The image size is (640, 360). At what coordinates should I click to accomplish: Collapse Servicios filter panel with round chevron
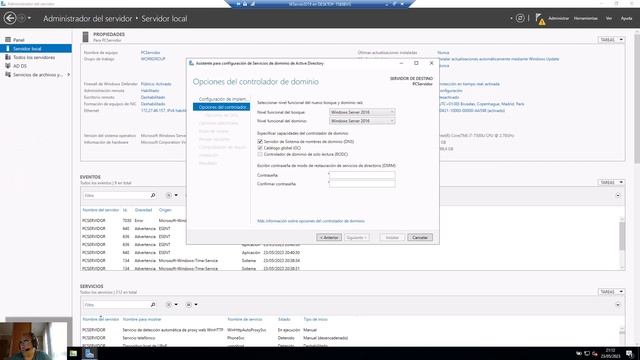[x=618, y=304]
